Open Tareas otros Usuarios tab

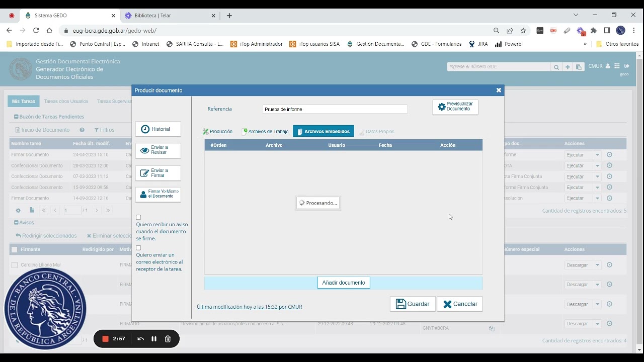pyautogui.click(x=66, y=101)
